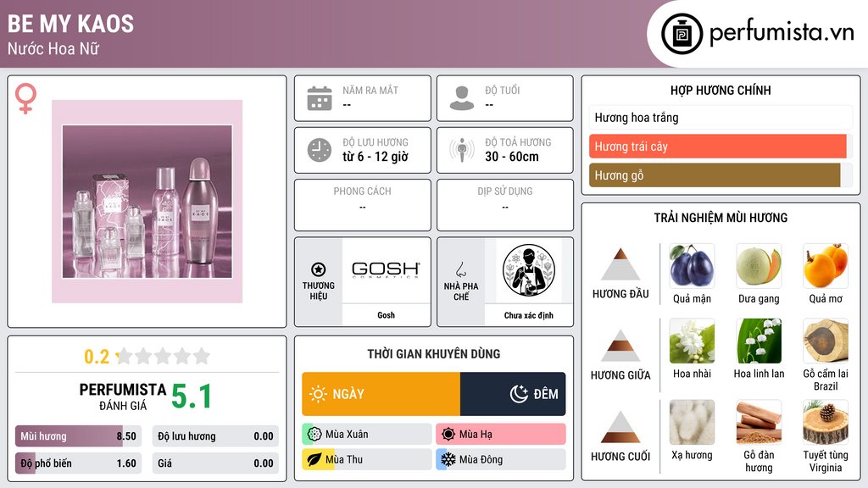Screen dimensions: 868x488
Task: Click the sillage person icon beside Độ toả hương
Action: [x=462, y=151]
